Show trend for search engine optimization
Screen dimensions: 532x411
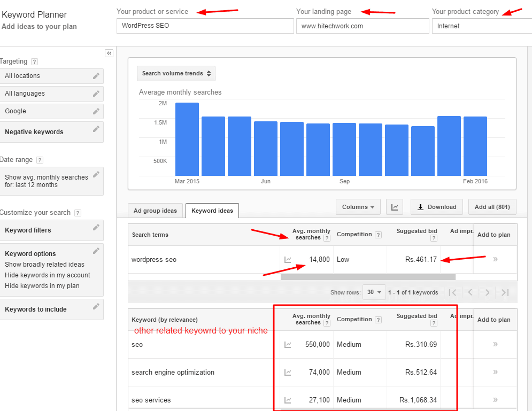point(288,373)
